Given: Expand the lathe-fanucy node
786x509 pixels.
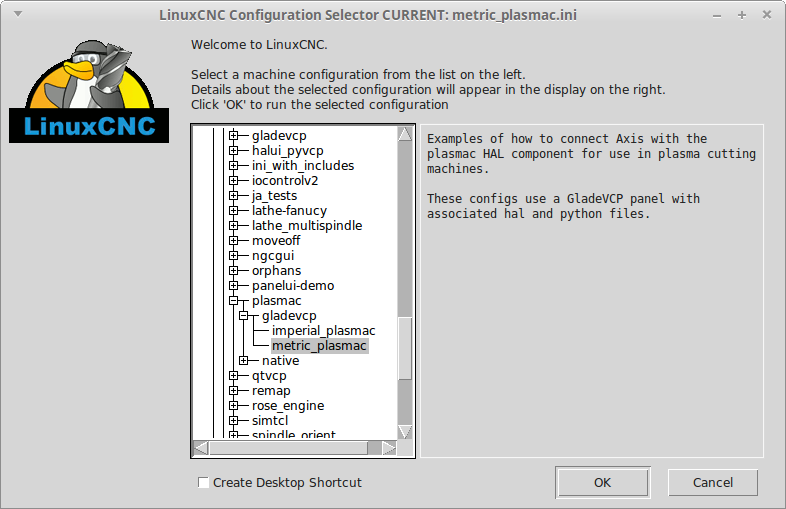Looking at the screenshot, I should [234, 211].
